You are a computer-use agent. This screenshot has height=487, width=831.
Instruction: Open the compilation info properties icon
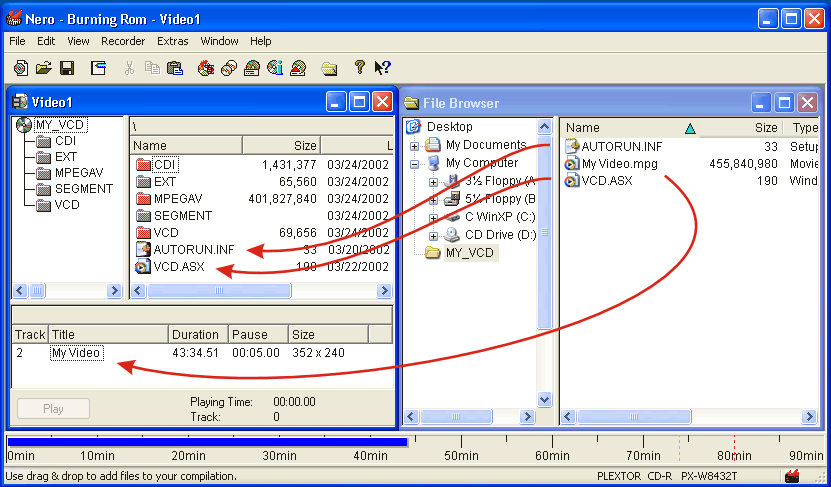[x=99, y=68]
